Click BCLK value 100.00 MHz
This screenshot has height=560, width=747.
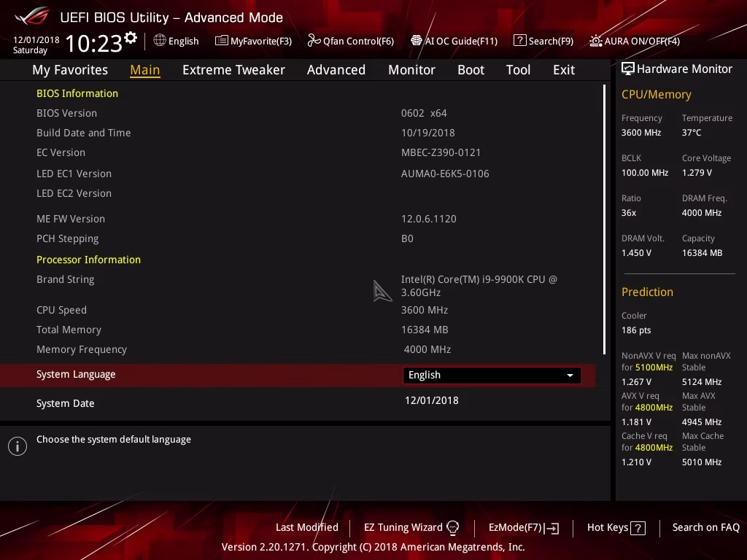645,173
